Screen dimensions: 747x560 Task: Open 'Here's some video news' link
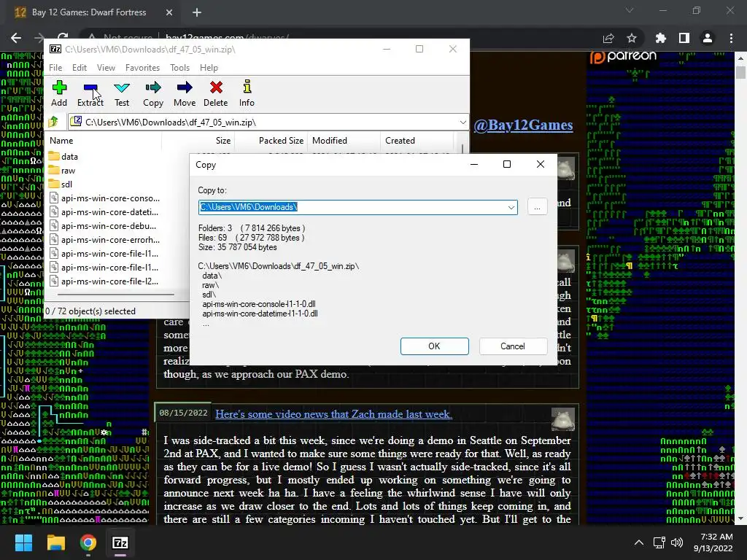(x=333, y=414)
